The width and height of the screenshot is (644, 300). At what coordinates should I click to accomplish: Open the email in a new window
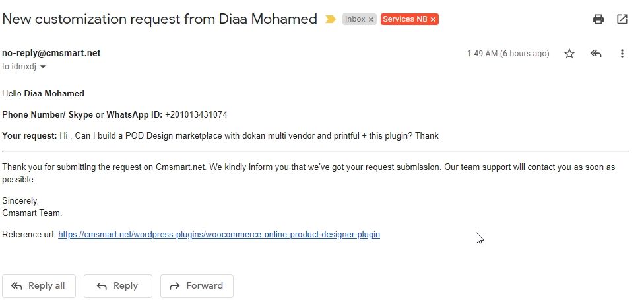coord(622,19)
